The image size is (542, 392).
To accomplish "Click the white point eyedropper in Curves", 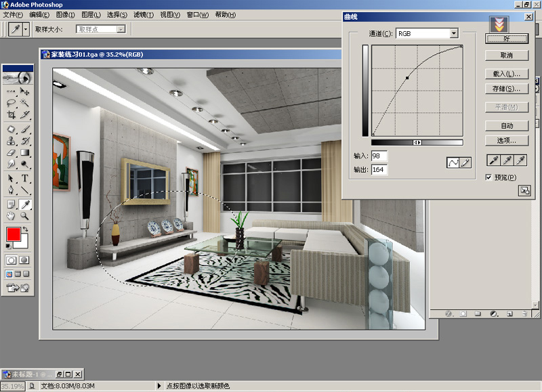I will click(522, 160).
